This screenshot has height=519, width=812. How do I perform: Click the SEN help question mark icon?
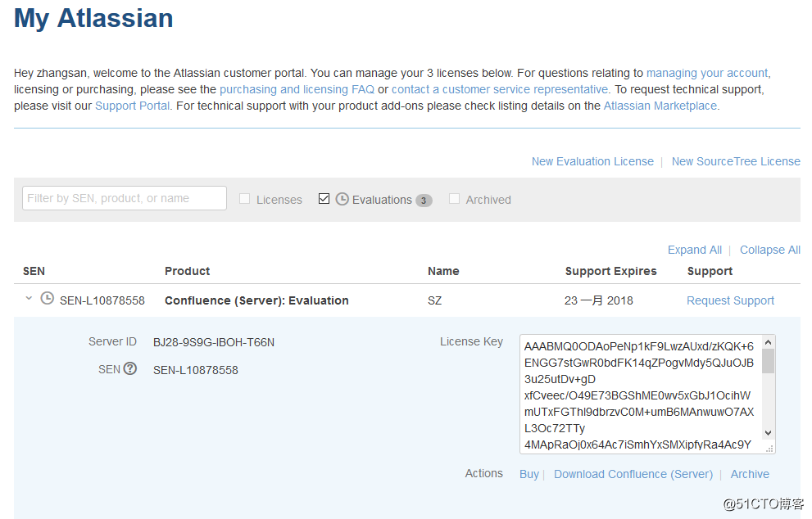coord(130,368)
